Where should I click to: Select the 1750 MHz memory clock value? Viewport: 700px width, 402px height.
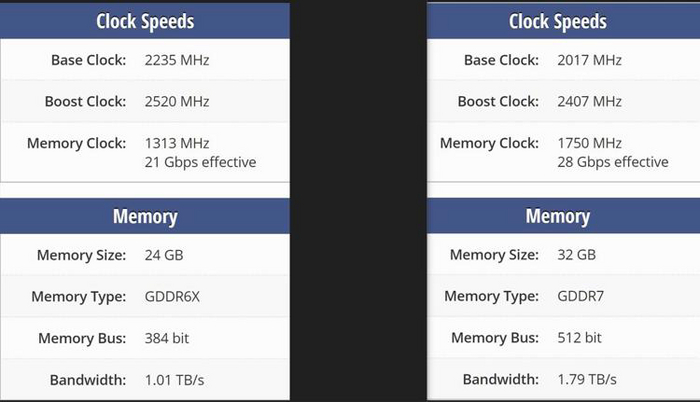(x=590, y=143)
